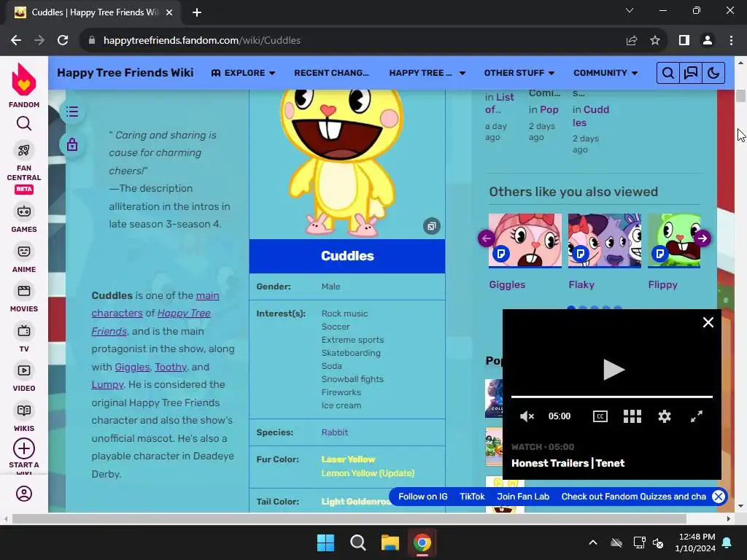Open table of contents list icon

72,112
